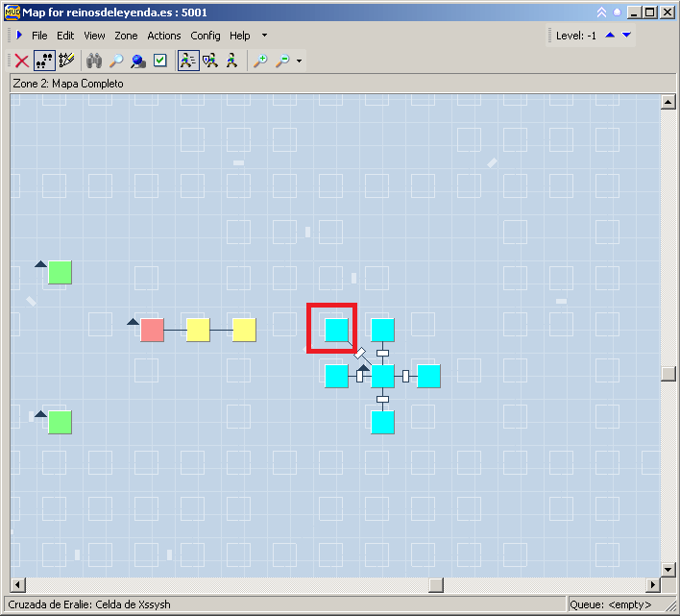
Task: Click the horizontal scrollbar thumb
Action: (x=436, y=585)
